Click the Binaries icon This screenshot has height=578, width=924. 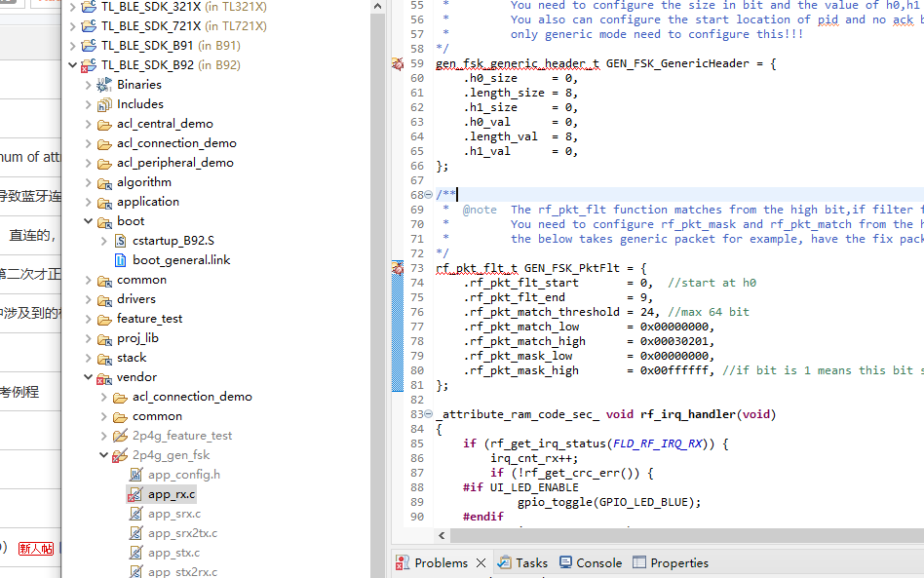(x=104, y=85)
